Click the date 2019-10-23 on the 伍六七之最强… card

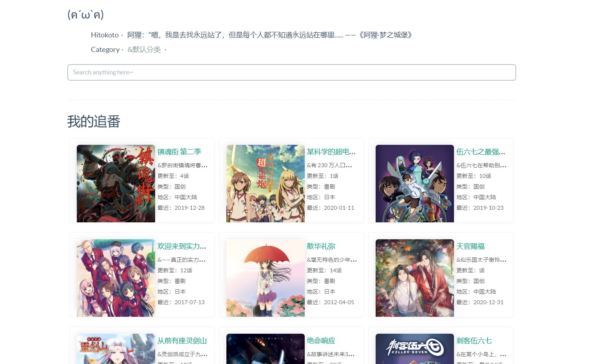[488, 208]
